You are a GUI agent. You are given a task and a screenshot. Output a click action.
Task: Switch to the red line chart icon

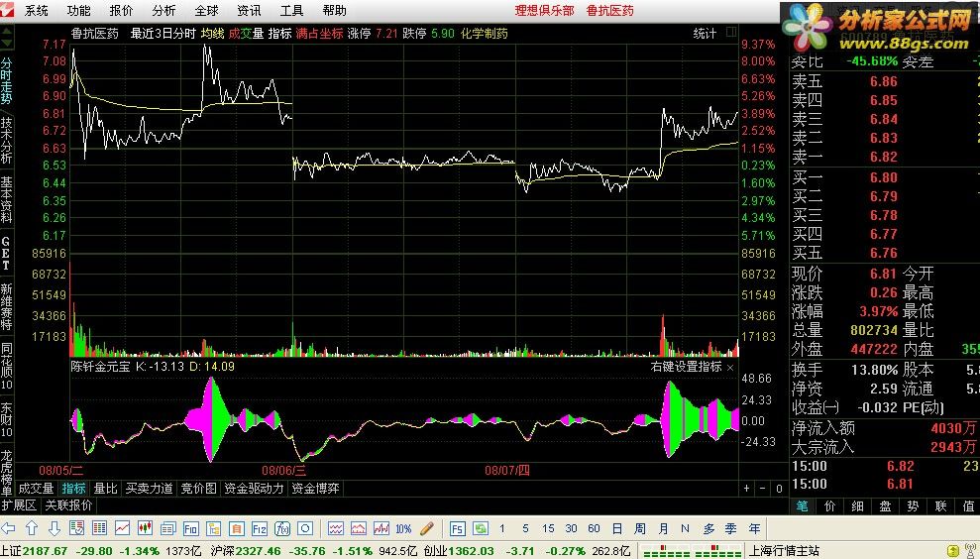[122, 528]
